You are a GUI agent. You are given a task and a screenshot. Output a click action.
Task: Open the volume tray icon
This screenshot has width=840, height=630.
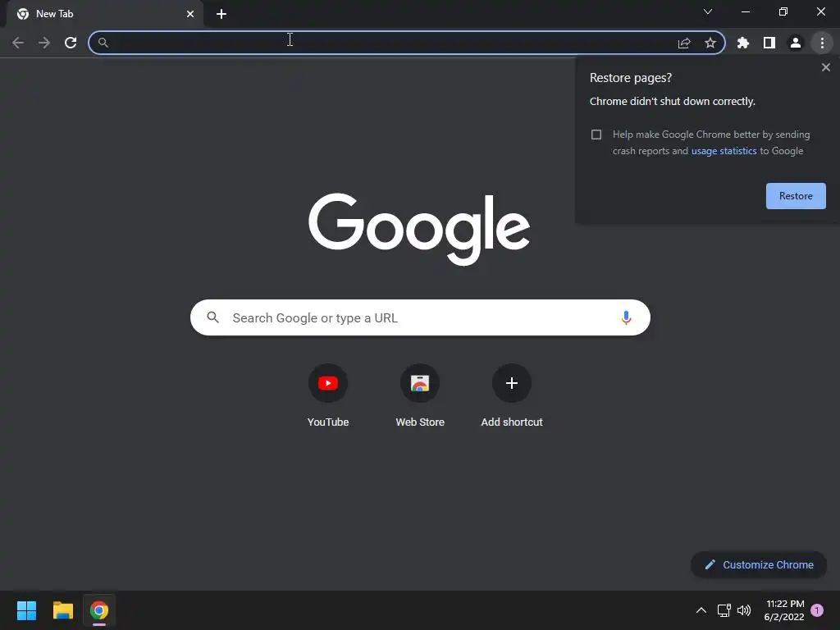coord(744,610)
